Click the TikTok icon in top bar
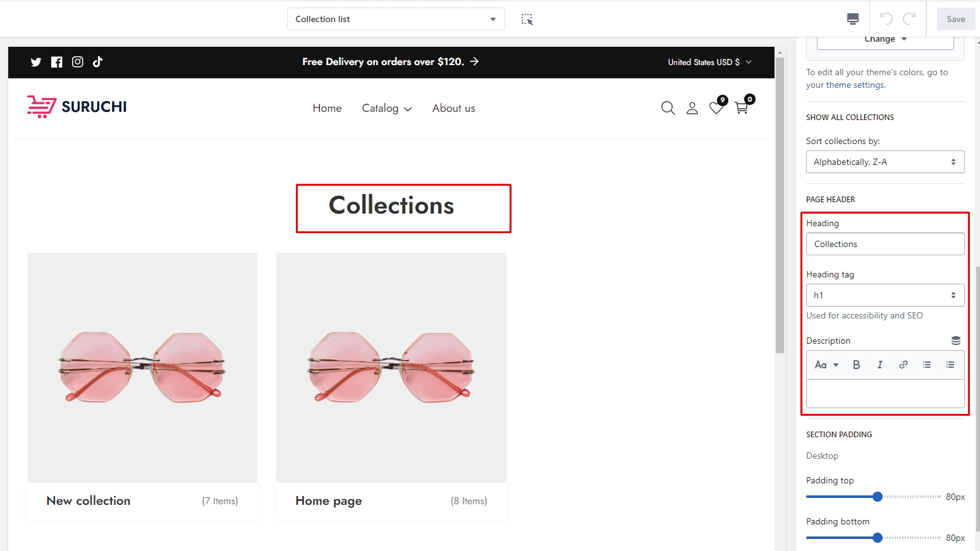The image size is (980, 551). coord(98,62)
